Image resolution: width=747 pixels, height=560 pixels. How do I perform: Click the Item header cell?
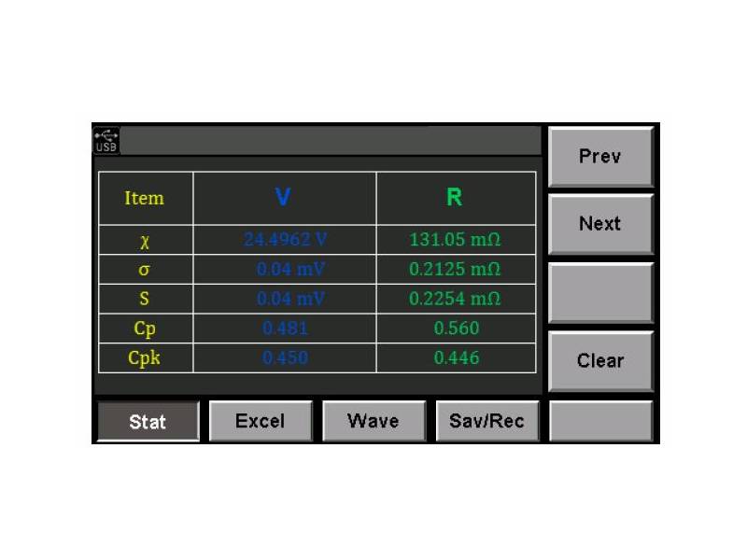pos(145,197)
